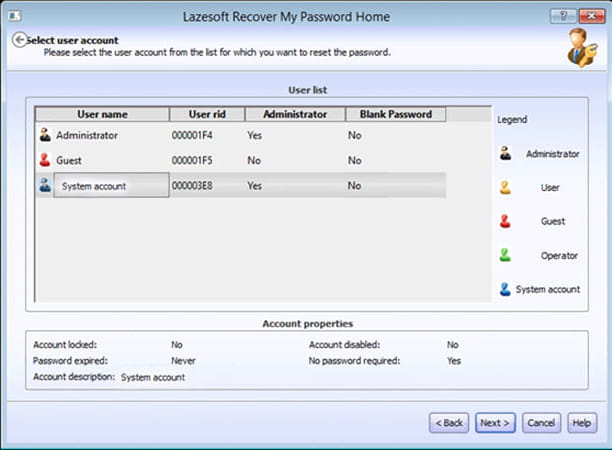This screenshot has height=450, width=612.
Task: Click the Administrator column header
Action: pos(294,114)
